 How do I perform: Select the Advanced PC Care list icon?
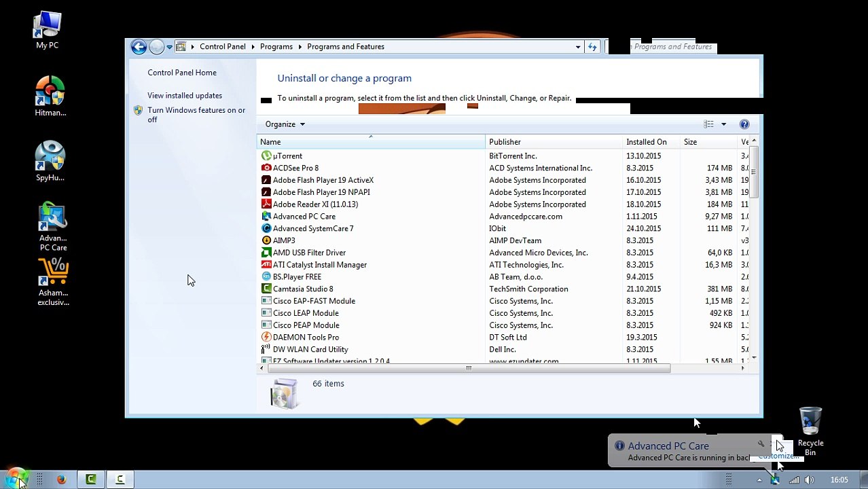click(x=266, y=217)
